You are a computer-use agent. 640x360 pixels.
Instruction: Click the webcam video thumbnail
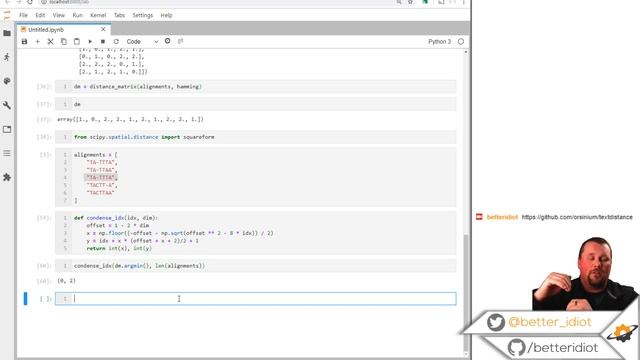tap(585, 274)
